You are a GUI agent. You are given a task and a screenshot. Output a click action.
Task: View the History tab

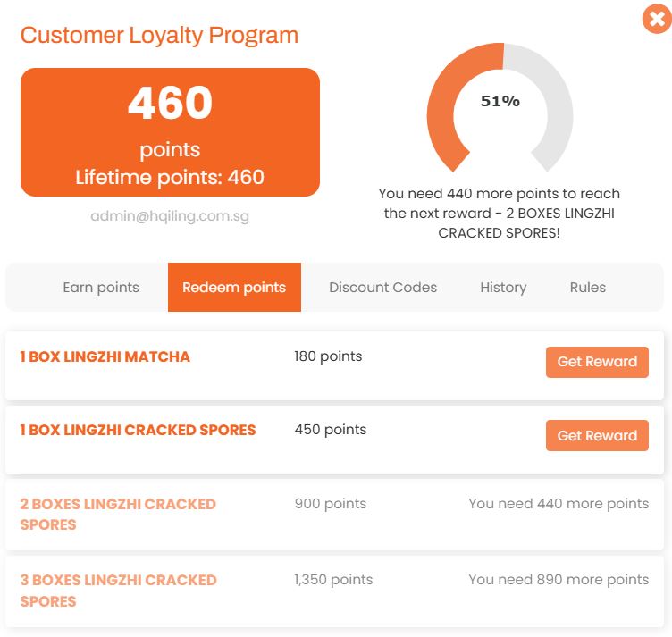coord(503,288)
